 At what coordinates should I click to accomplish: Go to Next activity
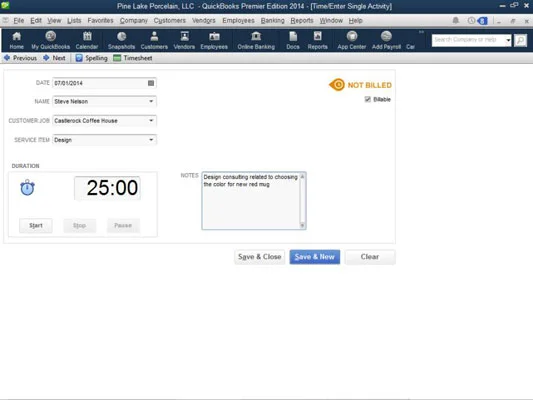point(54,58)
